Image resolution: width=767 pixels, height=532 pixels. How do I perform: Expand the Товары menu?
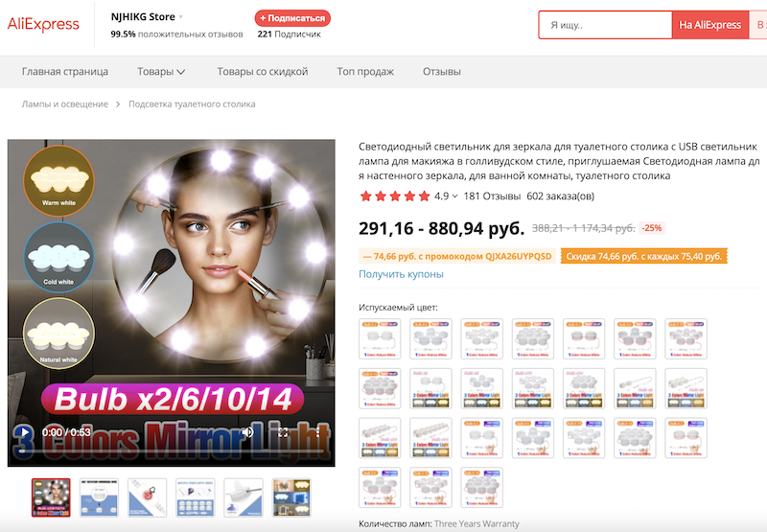coord(161,72)
